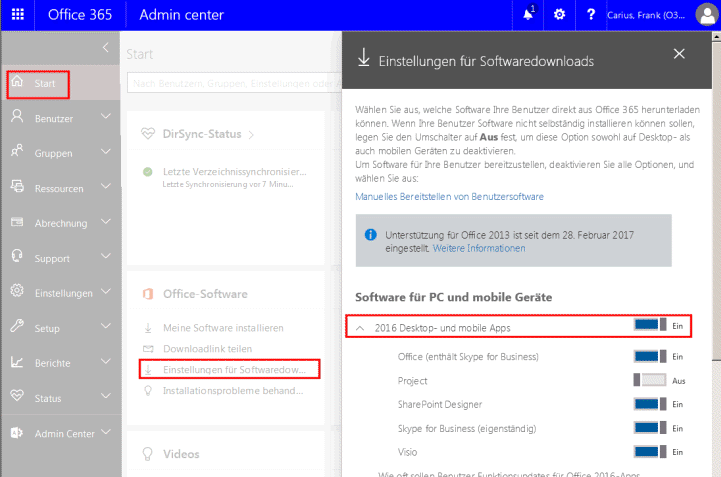Click the Office 365 title link
This screenshot has height=477, width=721.
click(x=80, y=15)
